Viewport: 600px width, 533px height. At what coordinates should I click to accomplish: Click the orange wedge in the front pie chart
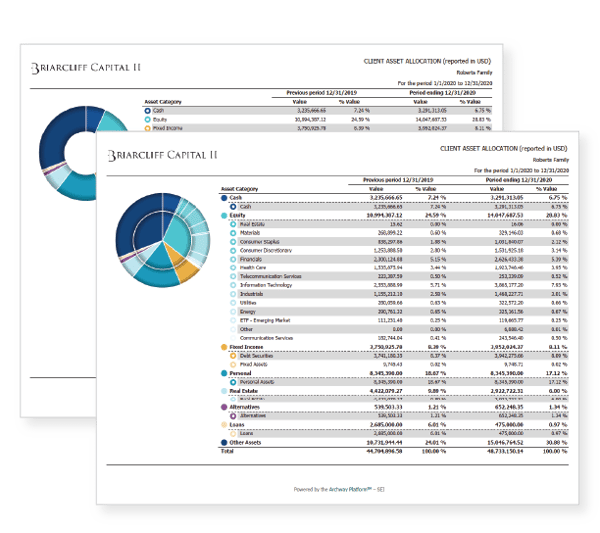pyautogui.click(x=182, y=267)
